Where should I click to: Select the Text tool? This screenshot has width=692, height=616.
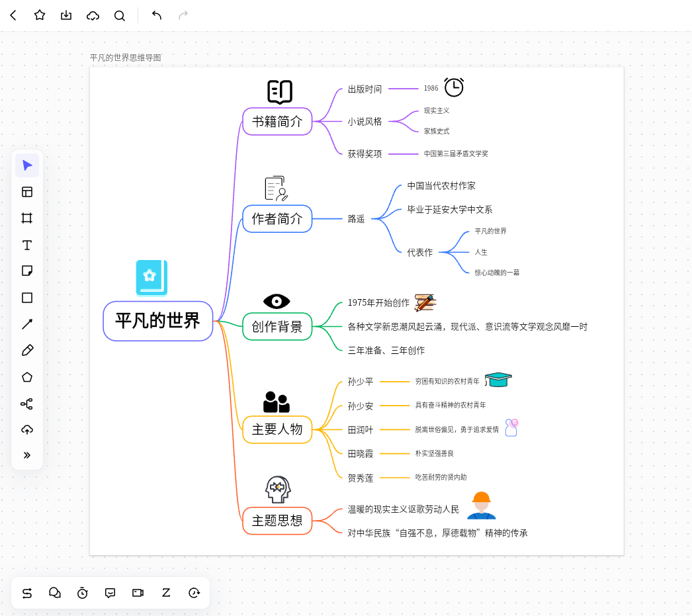[27, 245]
